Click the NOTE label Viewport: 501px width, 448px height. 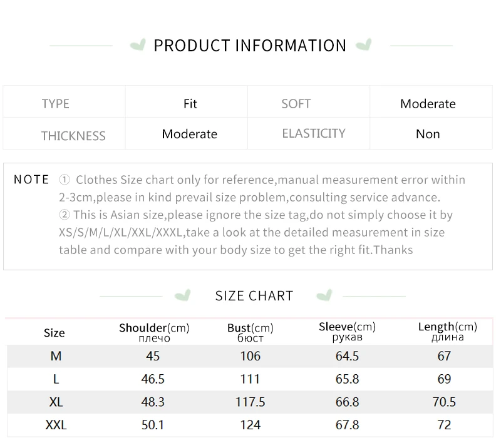pos(31,180)
